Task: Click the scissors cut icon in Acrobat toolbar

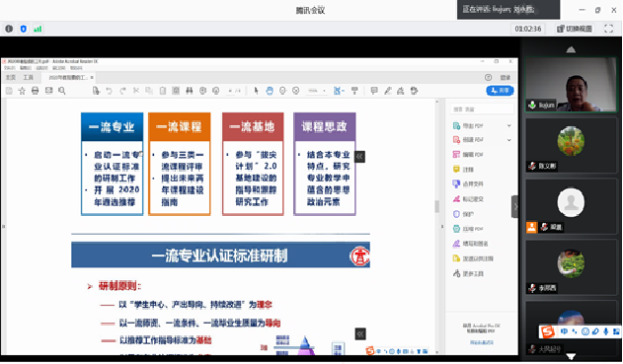Action: (x=136, y=91)
